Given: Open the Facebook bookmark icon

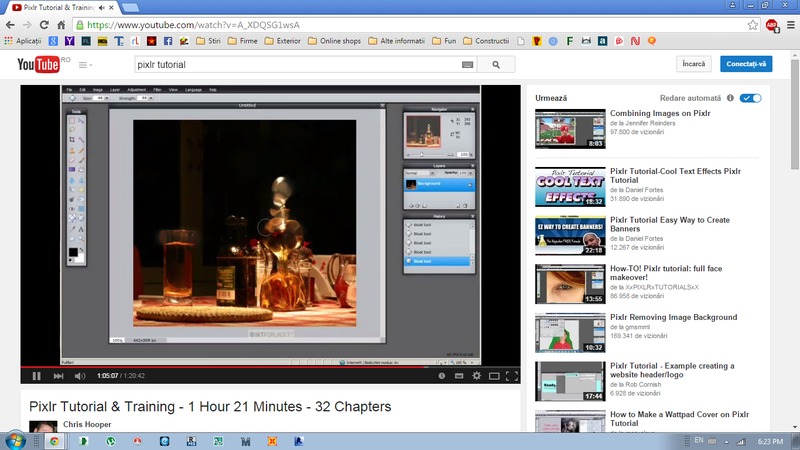Looking at the screenshot, I should [168, 41].
